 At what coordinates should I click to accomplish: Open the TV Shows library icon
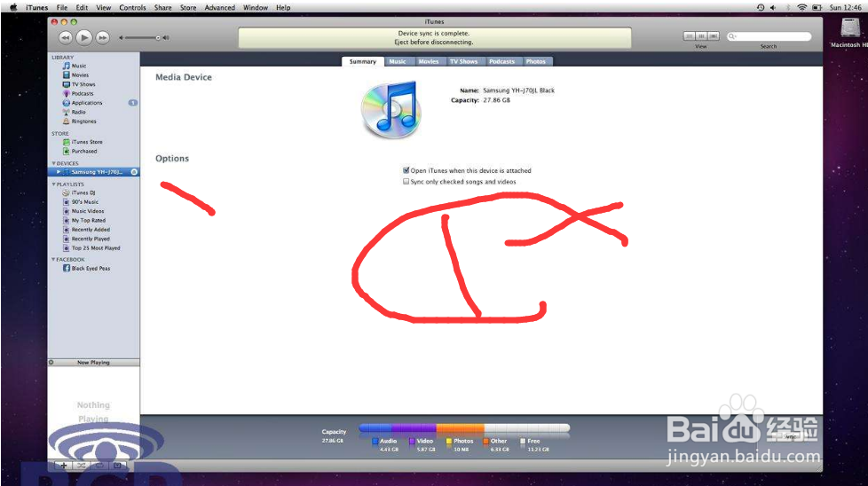point(67,84)
